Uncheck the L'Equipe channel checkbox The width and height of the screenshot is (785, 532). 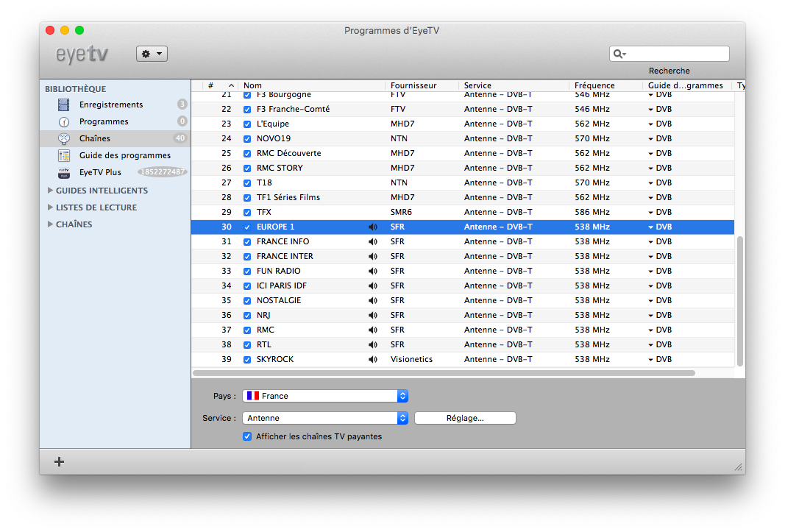click(247, 124)
